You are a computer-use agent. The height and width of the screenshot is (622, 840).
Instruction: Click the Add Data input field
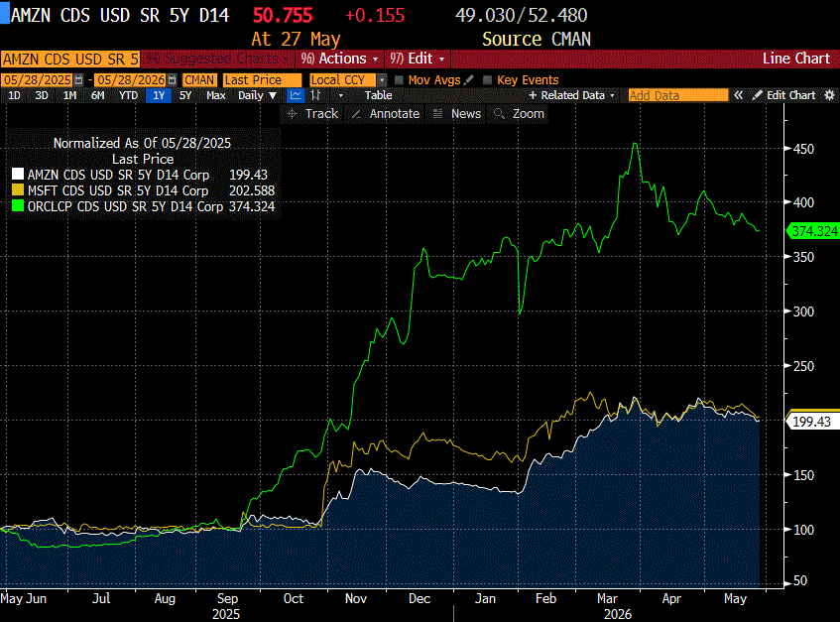tap(677, 95)
